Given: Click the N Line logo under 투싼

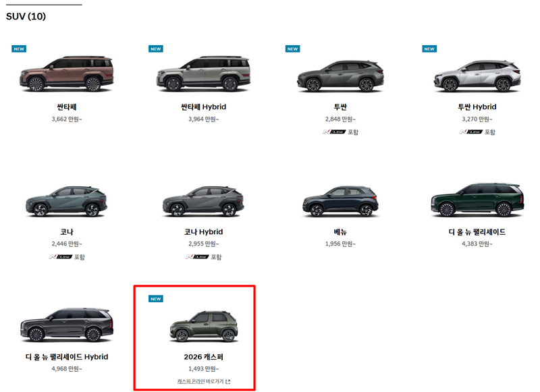Looking at the screenshot, I should 334,132.
